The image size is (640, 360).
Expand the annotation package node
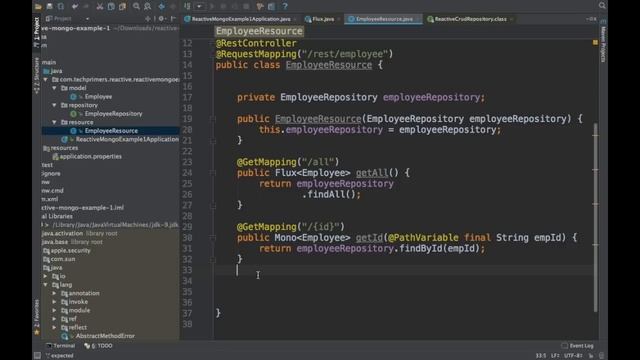[54, 293]
